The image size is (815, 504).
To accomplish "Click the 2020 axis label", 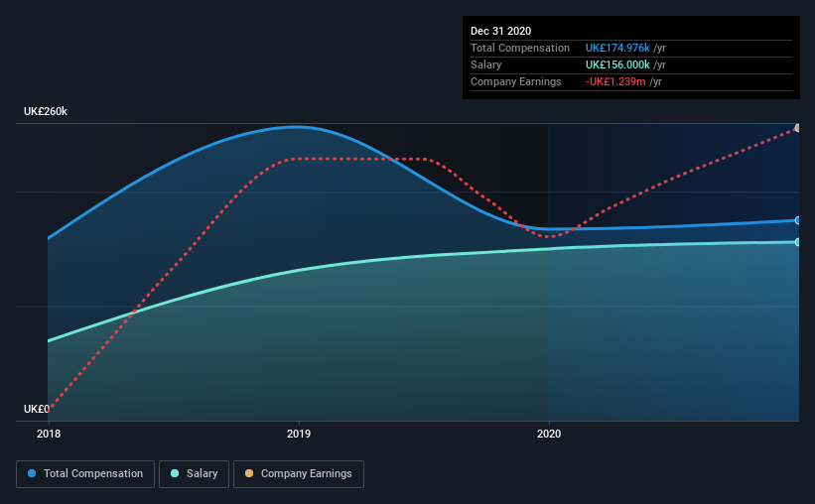I will (549, 434).
